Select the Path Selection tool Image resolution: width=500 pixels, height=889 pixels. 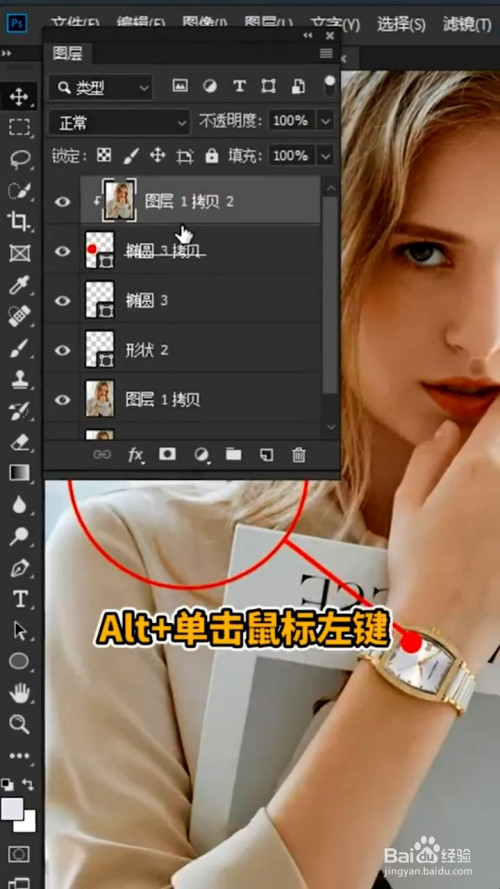coord(19,630)
